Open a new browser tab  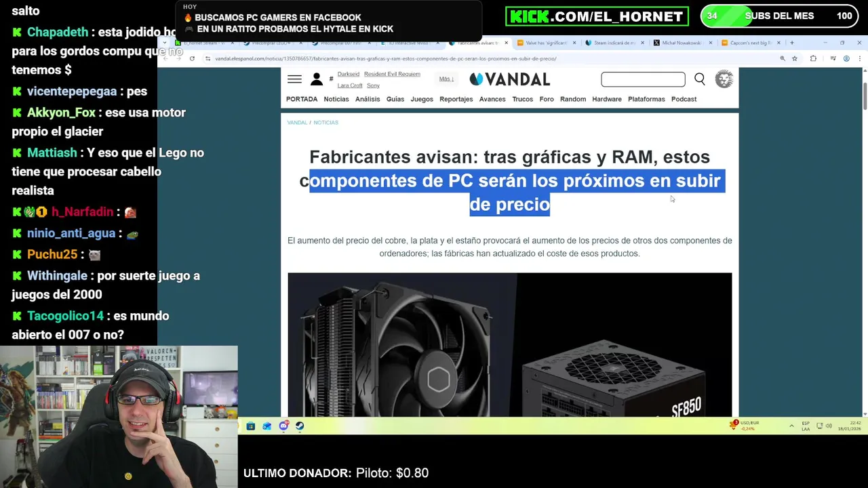coord(791,43)
